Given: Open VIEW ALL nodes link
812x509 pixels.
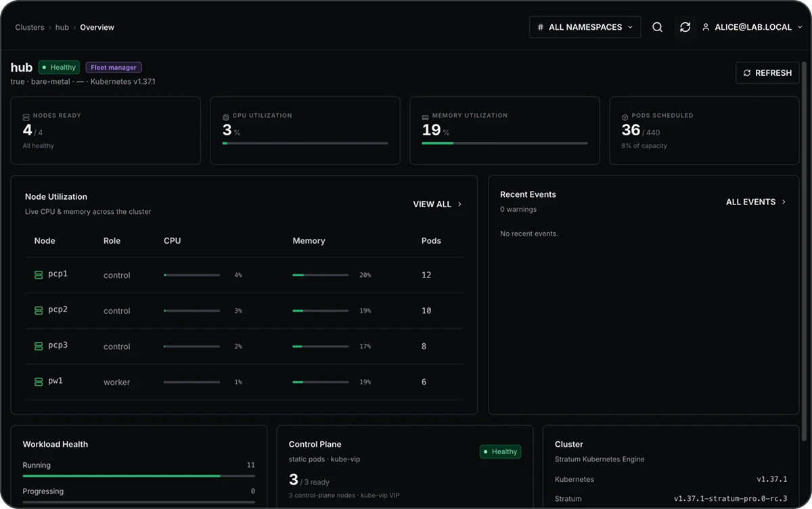Looking at the screenshot, I should 438,204.
